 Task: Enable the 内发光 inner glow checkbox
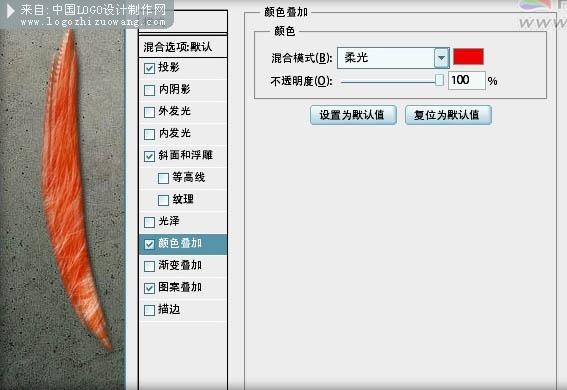pyautogui.click(x=149, y=134)
